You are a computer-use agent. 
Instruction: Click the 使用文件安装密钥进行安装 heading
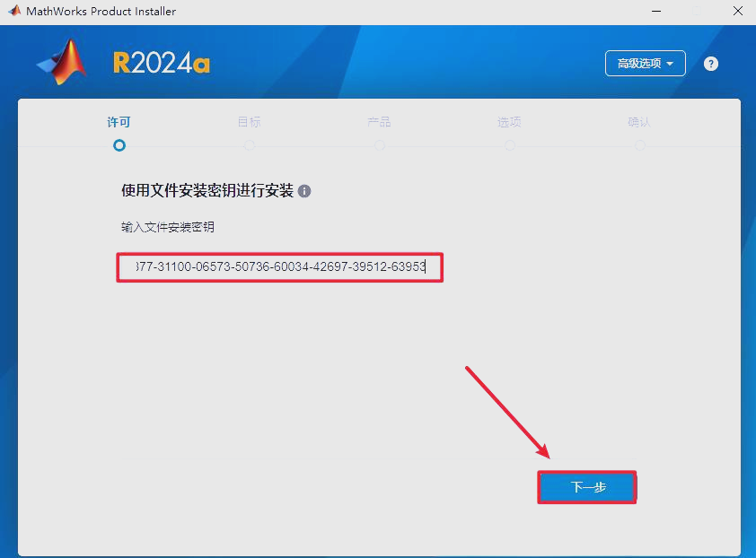[x=207, y=191]
